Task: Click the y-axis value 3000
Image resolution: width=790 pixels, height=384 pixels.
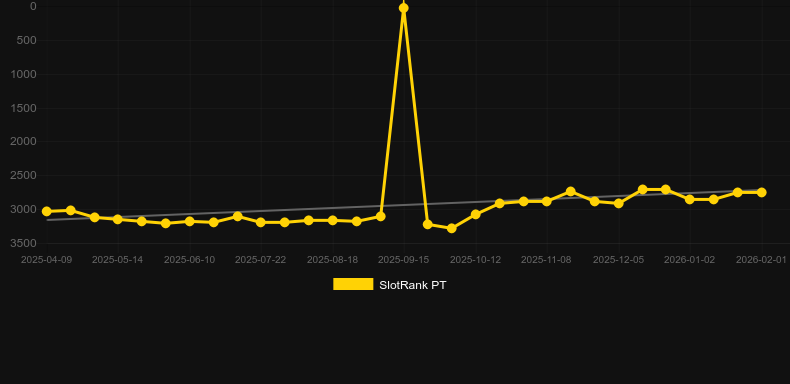Action: [x=24, y=209]
